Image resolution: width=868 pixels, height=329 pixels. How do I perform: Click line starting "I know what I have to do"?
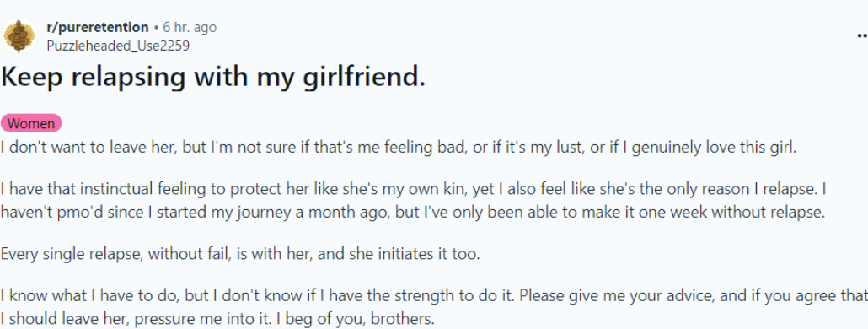434,296
